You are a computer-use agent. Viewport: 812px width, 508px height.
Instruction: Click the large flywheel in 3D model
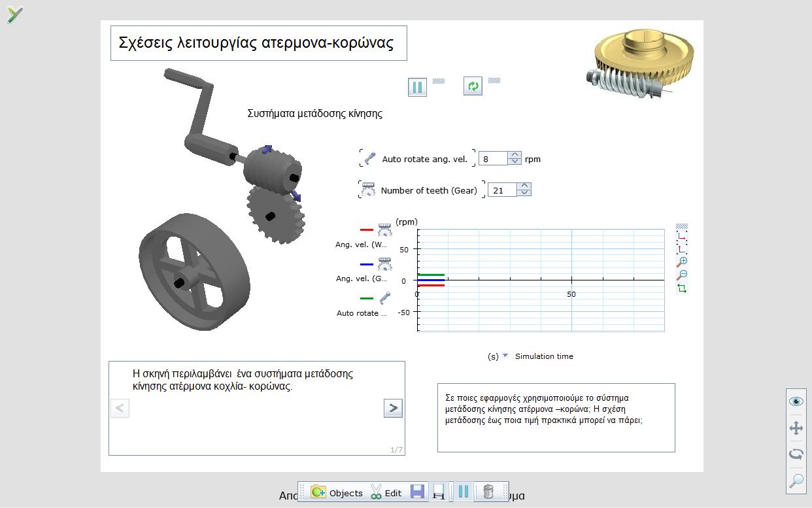tap(194, 271)
